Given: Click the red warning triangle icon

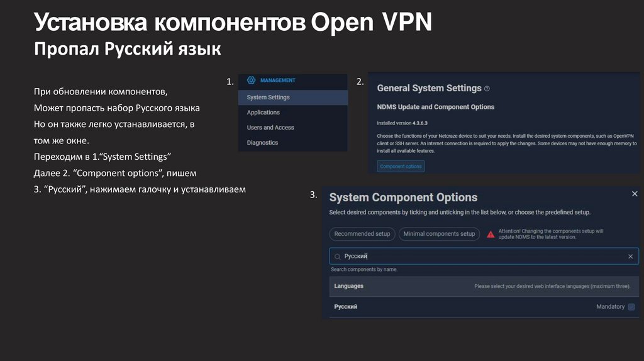Looking at the screenshot, I should click(491, 235).
